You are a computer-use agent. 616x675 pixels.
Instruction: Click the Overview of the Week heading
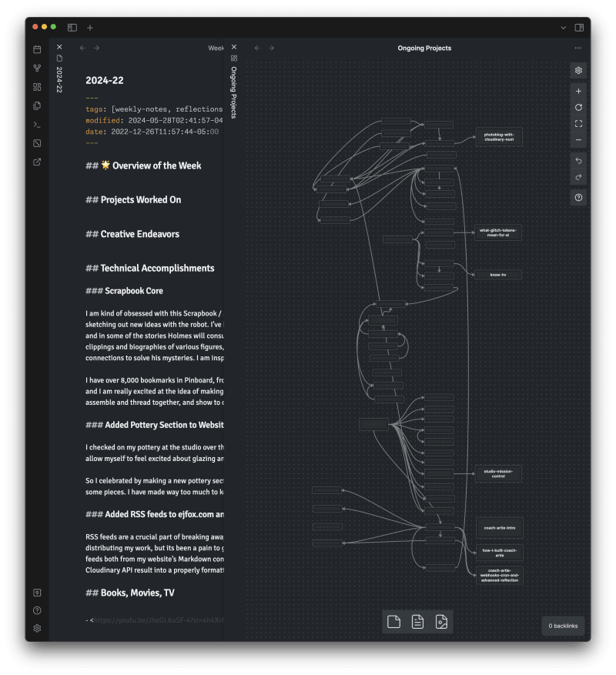tap(143, 165)
